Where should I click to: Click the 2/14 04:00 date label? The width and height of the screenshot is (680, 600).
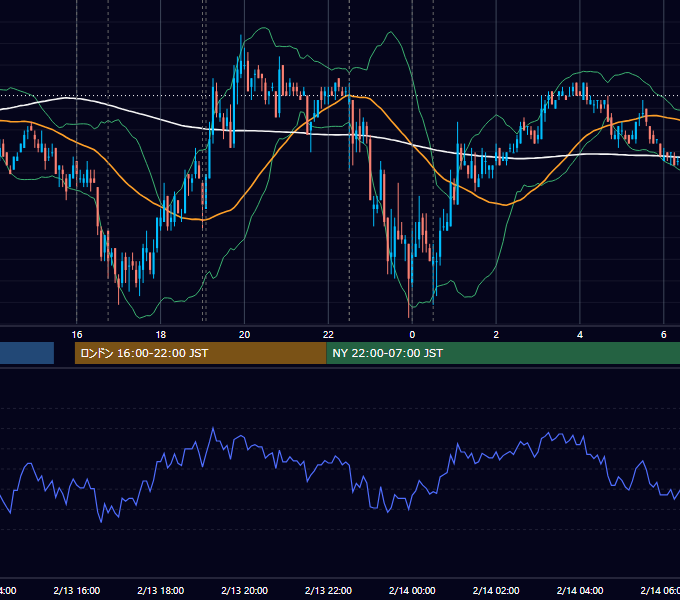[580, 590]
